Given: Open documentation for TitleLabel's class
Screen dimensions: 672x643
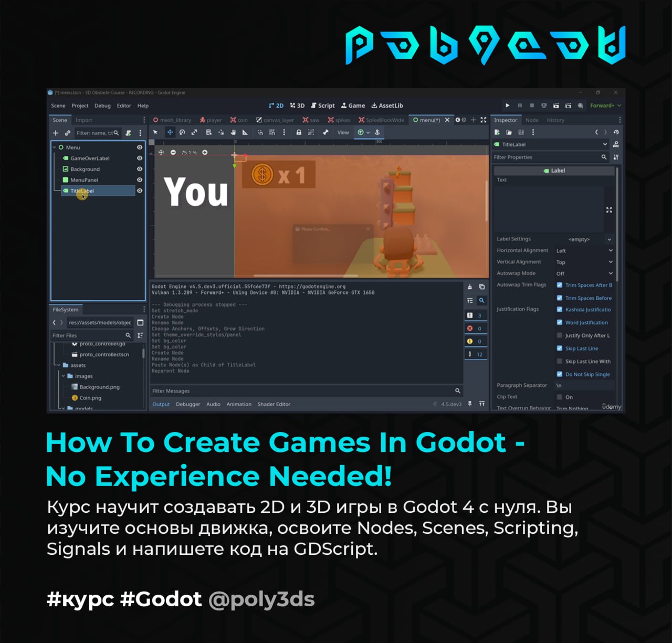Looking at the screenshot, I should (x=616, y=144).
